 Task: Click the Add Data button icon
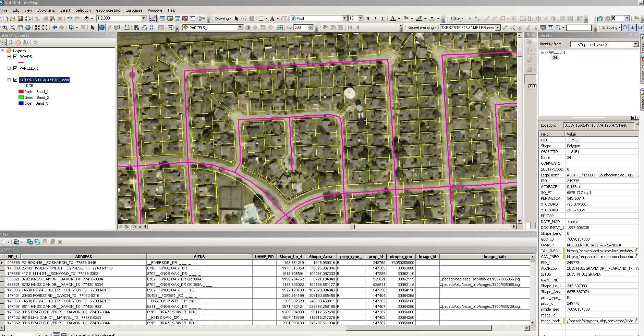click(87, 19)
